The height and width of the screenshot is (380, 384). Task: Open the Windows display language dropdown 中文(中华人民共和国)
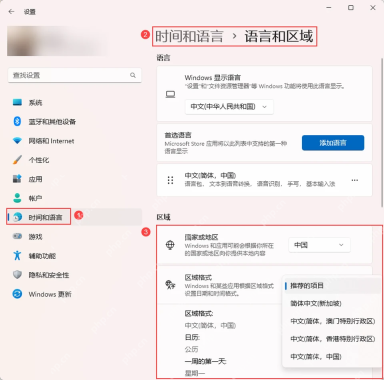point(229,107)
